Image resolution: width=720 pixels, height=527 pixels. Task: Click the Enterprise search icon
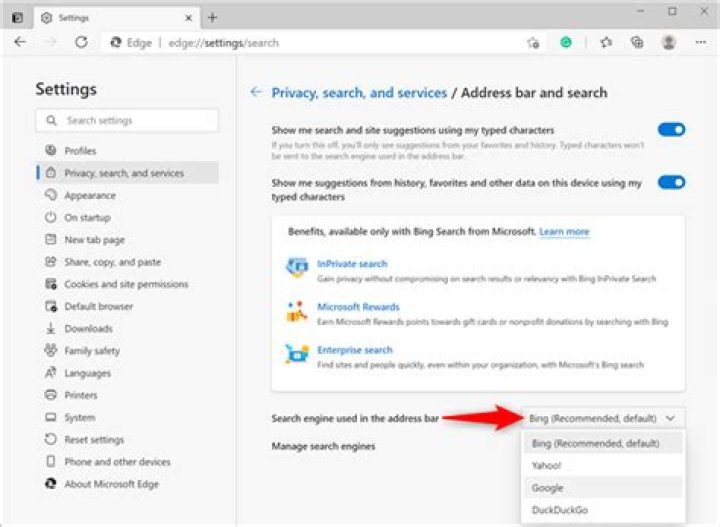pos(297,354)
